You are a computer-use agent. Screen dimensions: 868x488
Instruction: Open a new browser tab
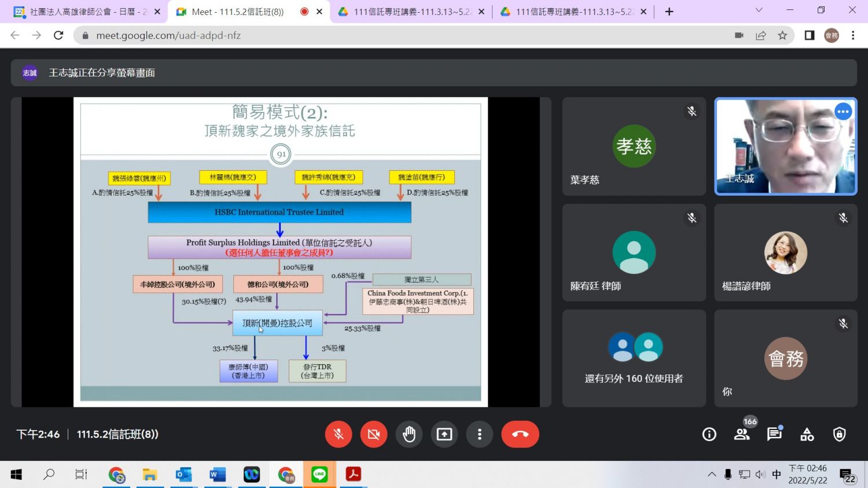[670, 12]
